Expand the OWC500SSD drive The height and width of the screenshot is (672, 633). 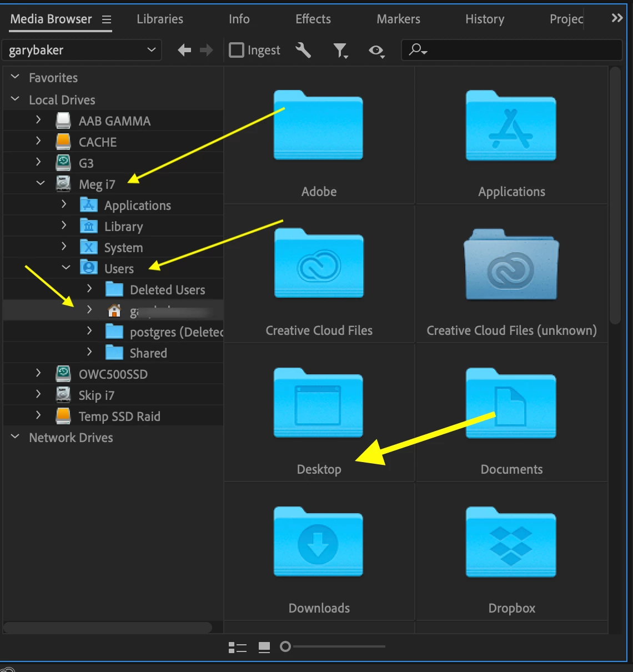(x=38, y=373)
